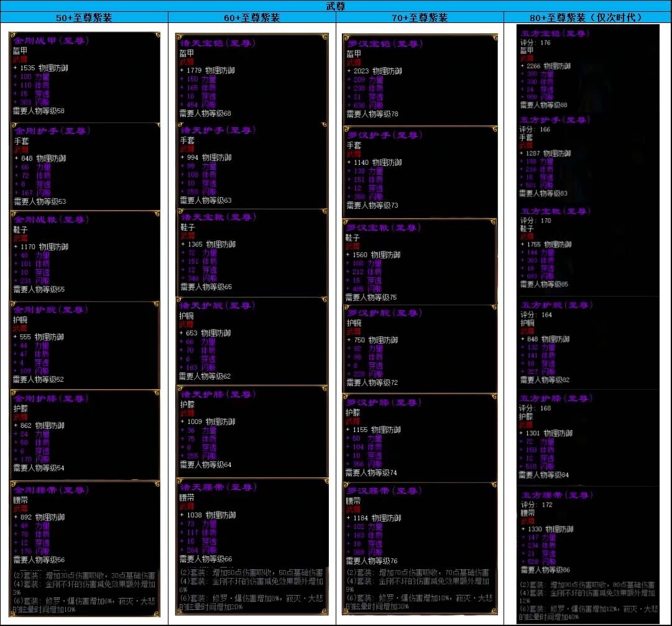Click the '+ 1009 物理防御' stat line

coord(208,421)
